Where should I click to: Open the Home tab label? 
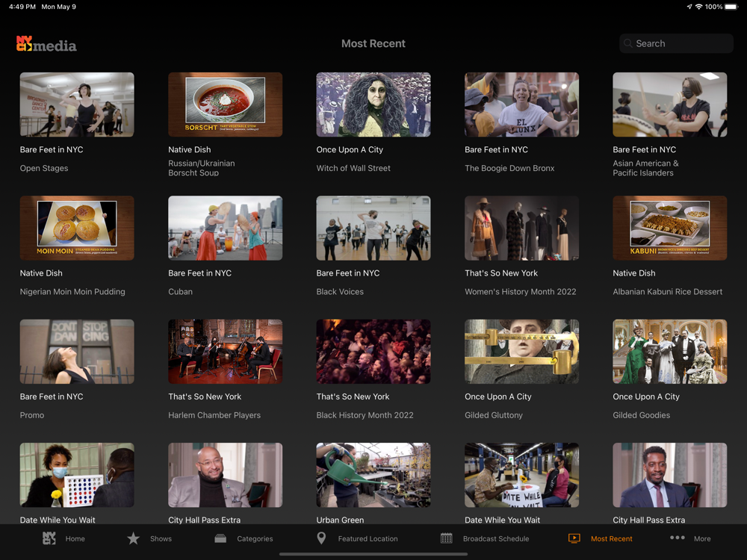[x=75, y=538]
